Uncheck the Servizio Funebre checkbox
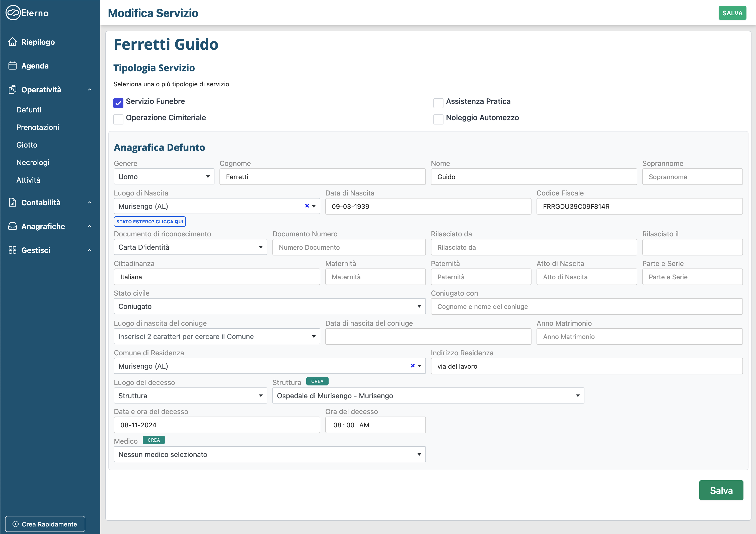 pyautogui.click(x=118, y=103)
